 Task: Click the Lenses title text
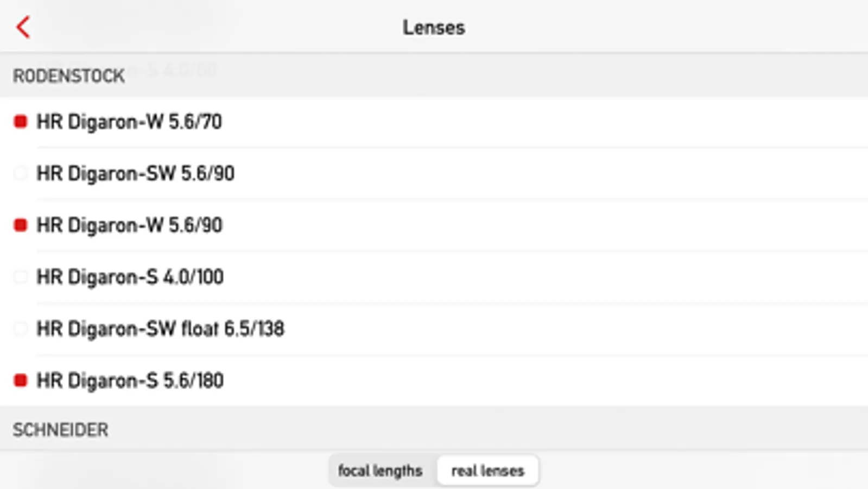(x=434, y=27)
